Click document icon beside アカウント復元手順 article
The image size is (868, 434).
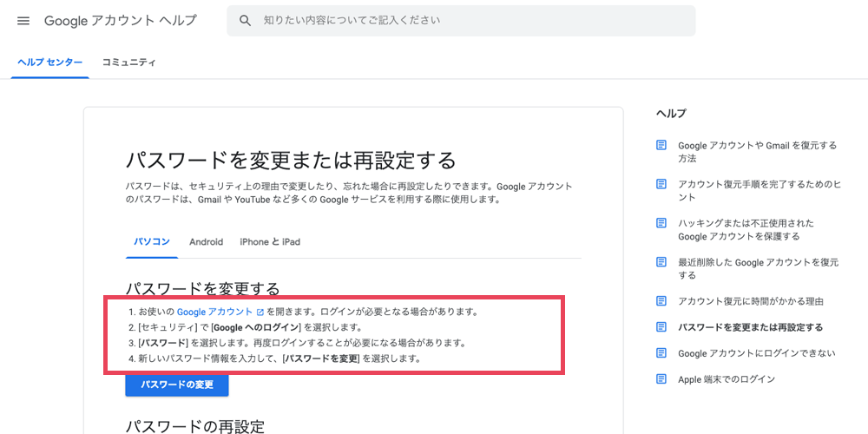tap(661, 184)
